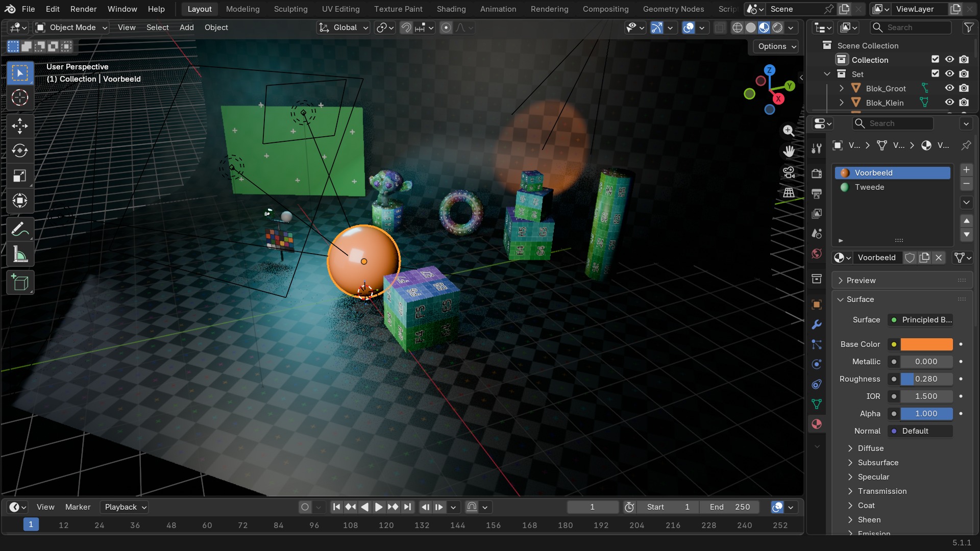
Task: Switch to the Shading workspace tab
Action: 451,9
